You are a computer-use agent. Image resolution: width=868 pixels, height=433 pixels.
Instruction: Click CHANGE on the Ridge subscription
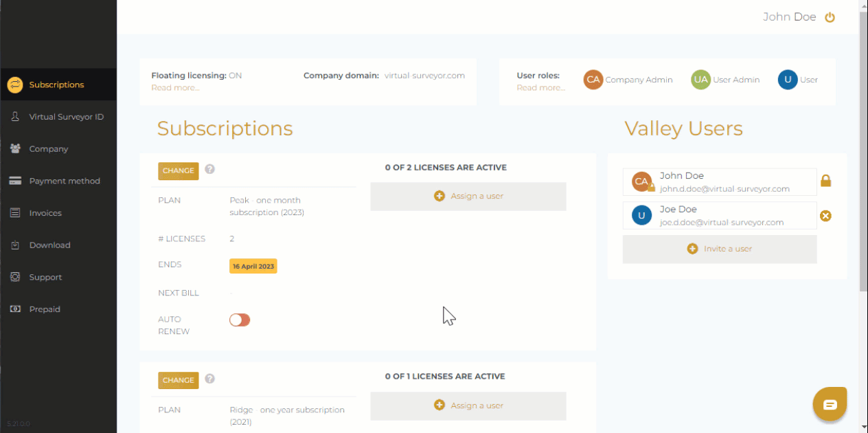tap(178, 379)
